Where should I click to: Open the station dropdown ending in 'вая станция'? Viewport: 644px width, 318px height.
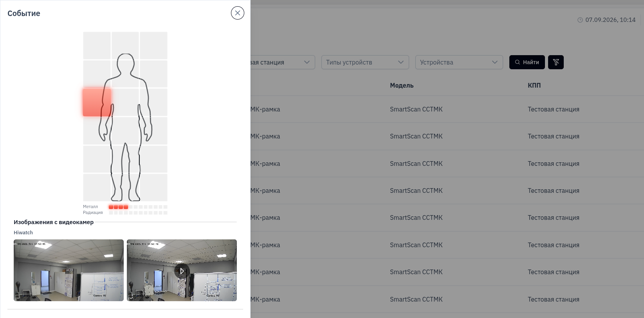click(x=283, y=62)
